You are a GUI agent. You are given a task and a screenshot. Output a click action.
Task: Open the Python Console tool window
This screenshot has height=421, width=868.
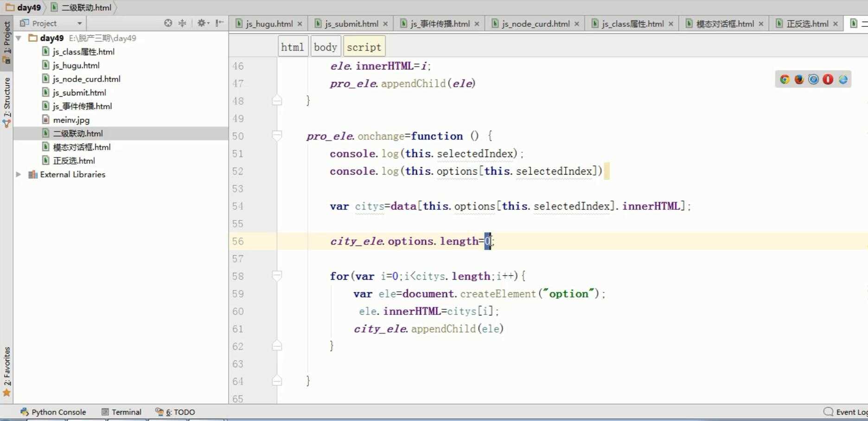click(x=53, y=412)
